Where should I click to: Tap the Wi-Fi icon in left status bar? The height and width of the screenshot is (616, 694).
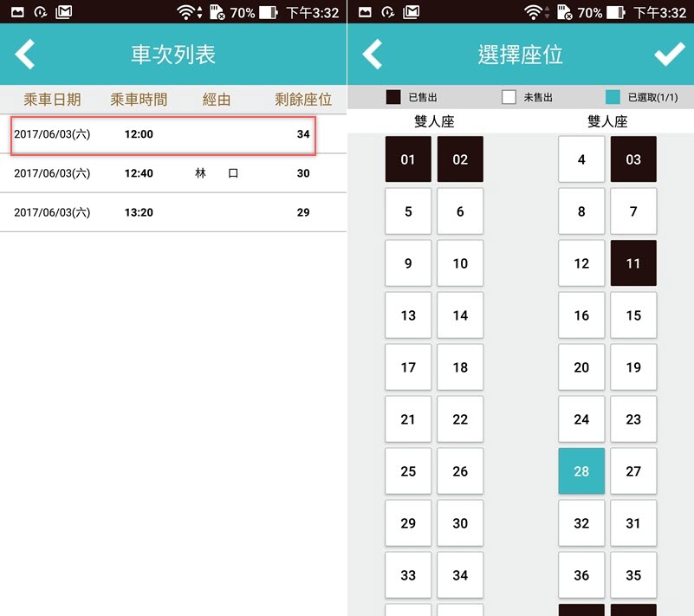[186, 12]
